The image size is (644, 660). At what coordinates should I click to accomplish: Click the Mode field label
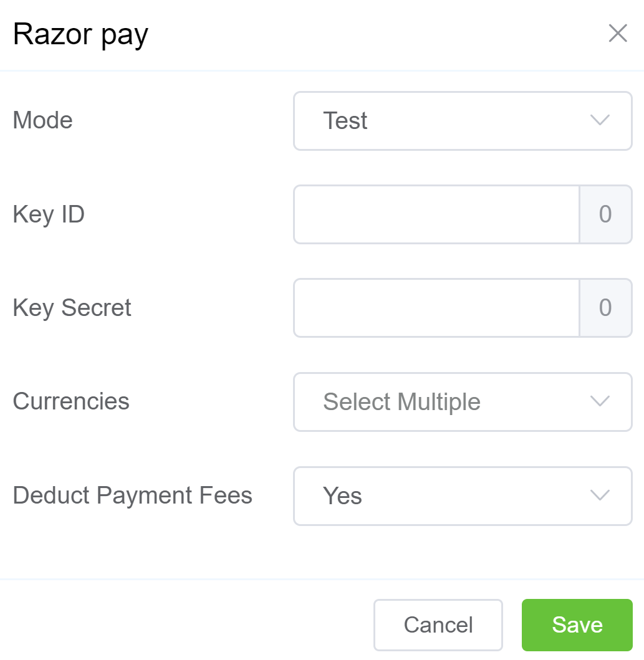42,120
